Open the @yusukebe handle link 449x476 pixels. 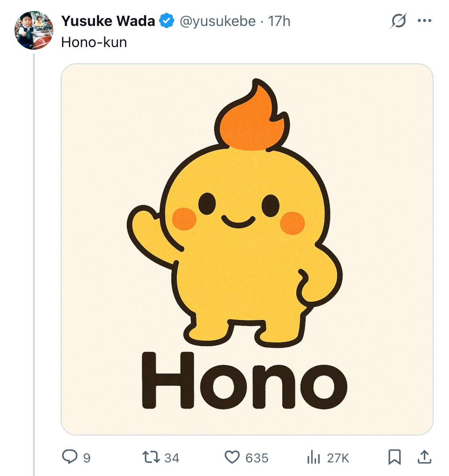217,21
